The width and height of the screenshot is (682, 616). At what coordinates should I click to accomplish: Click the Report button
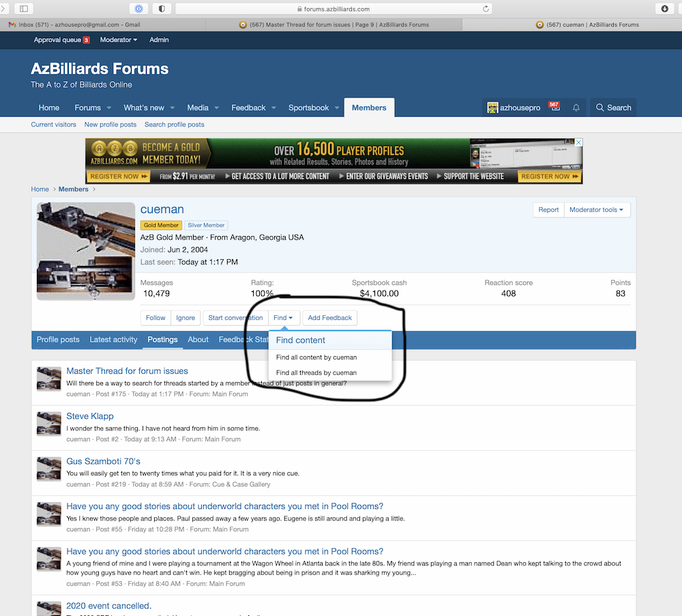(x=548, y=209)
